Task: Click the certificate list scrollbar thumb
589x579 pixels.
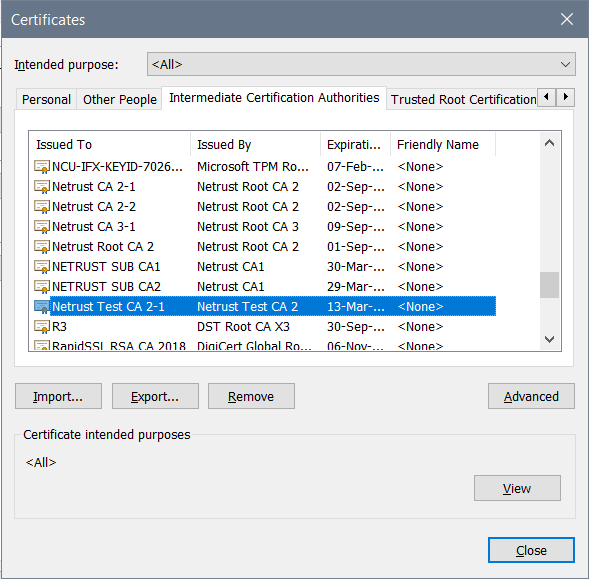Action: 550,285
